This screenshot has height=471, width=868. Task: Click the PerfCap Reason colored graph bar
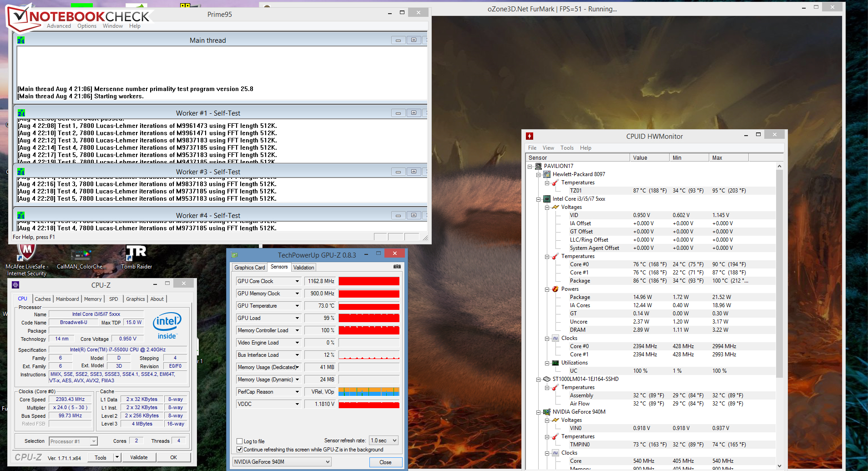[369, 392]
